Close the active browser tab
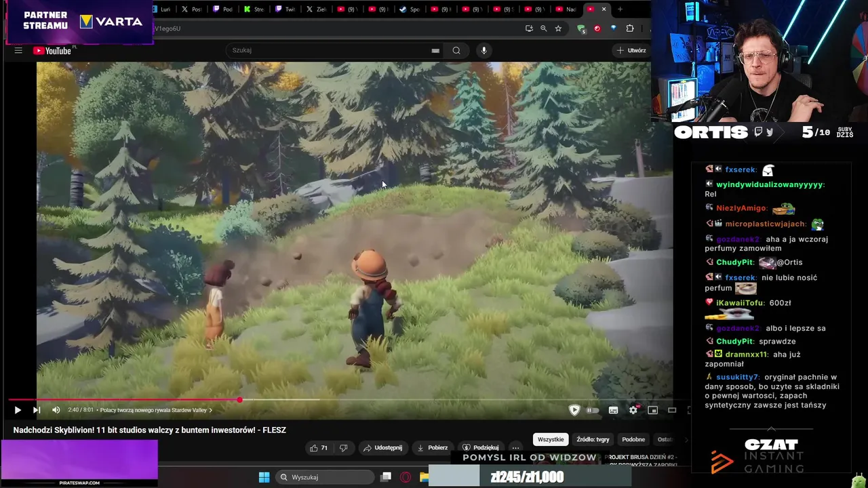 604,9
